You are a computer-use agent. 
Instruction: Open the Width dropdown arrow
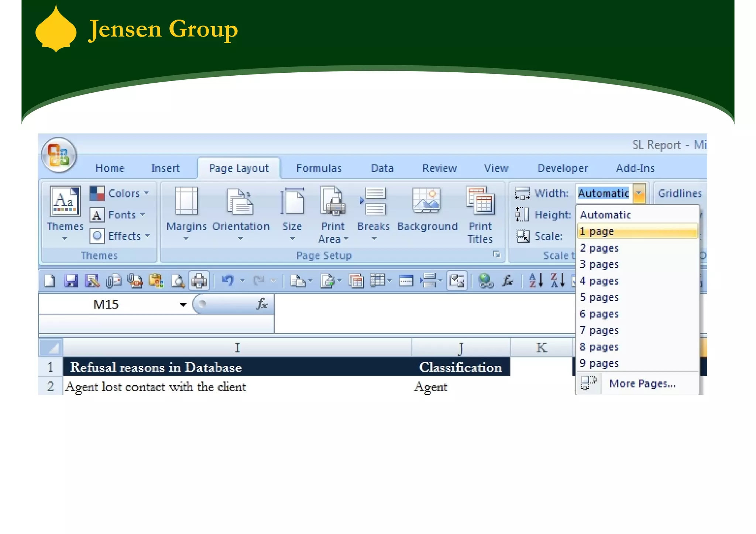point(639,193)
